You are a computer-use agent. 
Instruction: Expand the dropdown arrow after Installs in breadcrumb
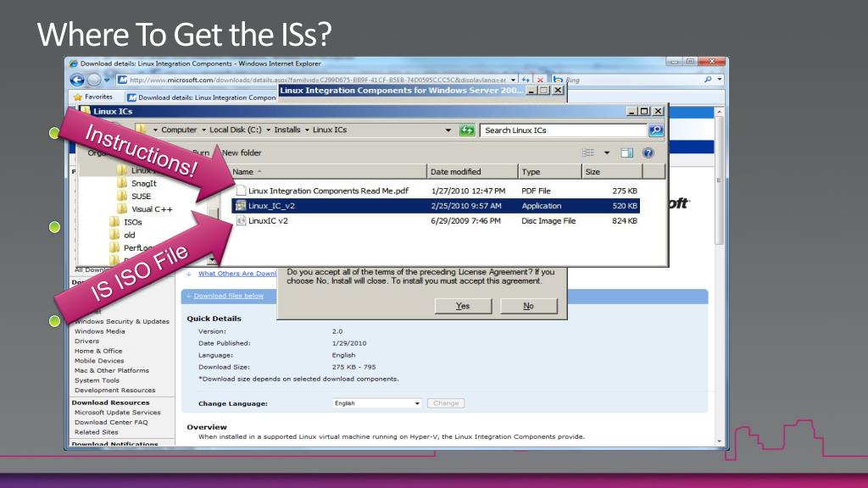point(307,130)
